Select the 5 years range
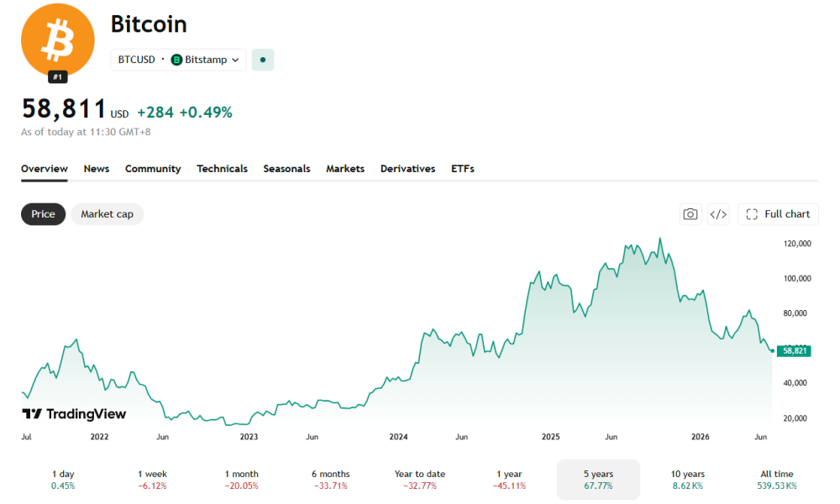This screenshot has height=504, width=840. tap(598, 480)
